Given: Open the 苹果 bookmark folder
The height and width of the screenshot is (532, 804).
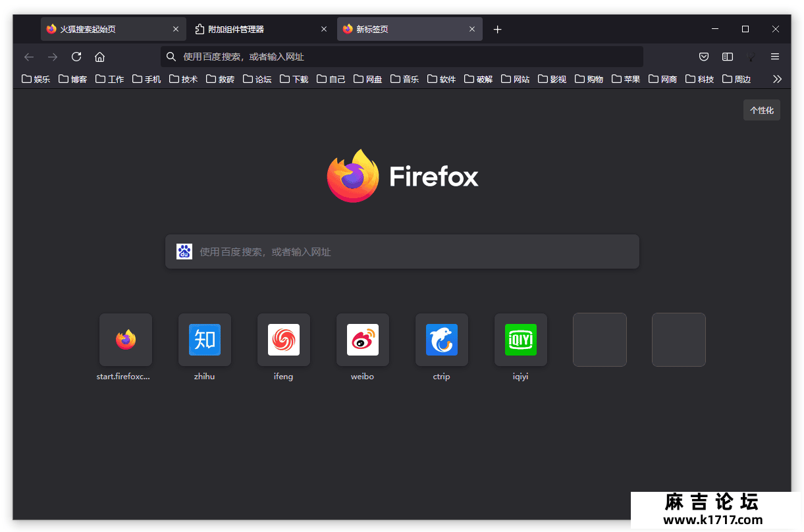Looking at the screenshot, I should [x=626, y=79].
